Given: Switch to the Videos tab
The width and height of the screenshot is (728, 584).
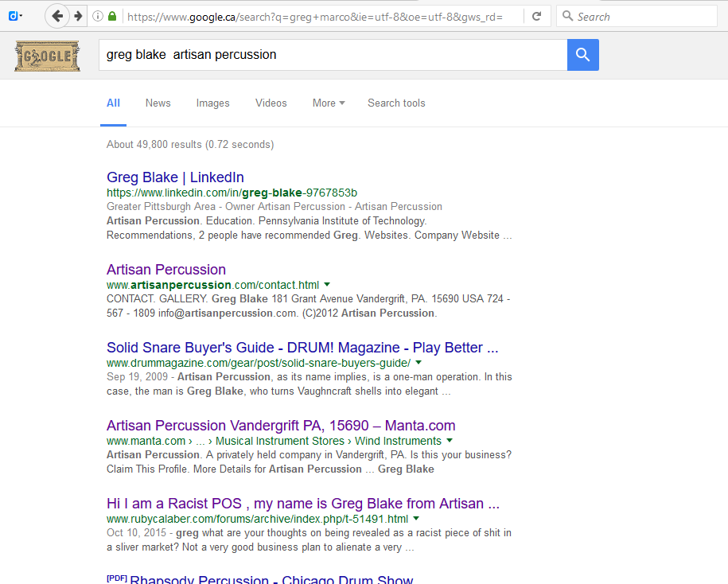Looking at the screenshot, I should [271, 103].
